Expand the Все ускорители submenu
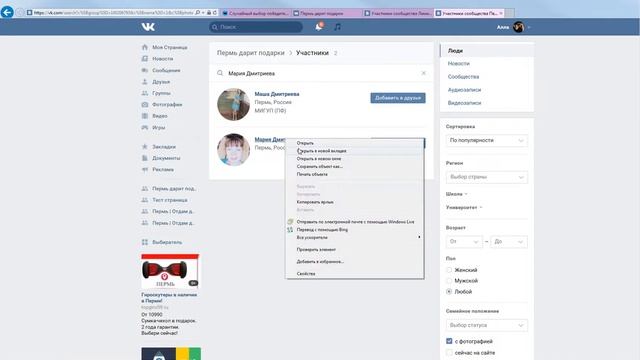 tap(354, 237)
